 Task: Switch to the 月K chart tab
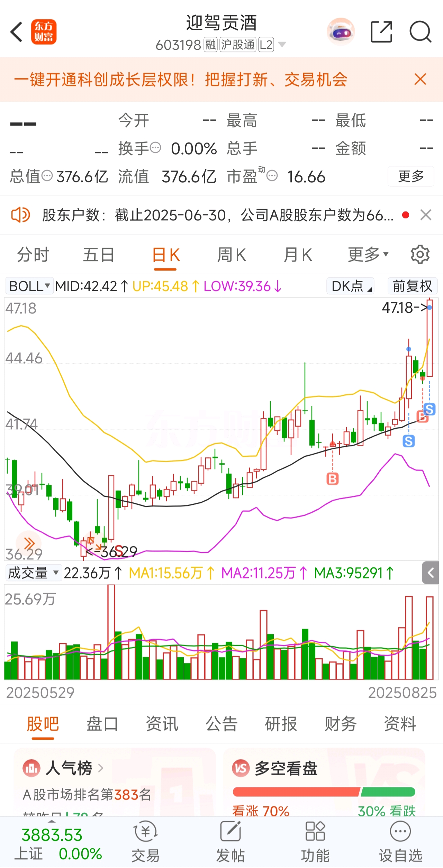tap(298, 255)
